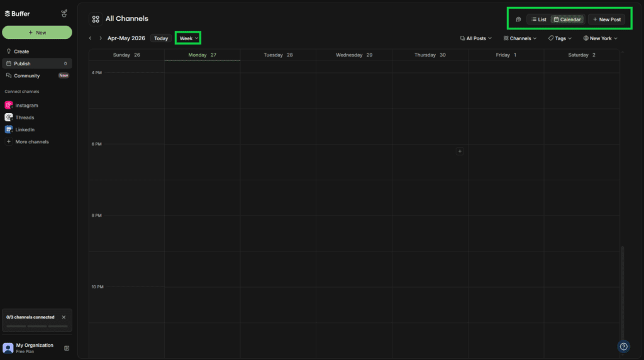
Task: Switch to List view
Action: (539, 19)
